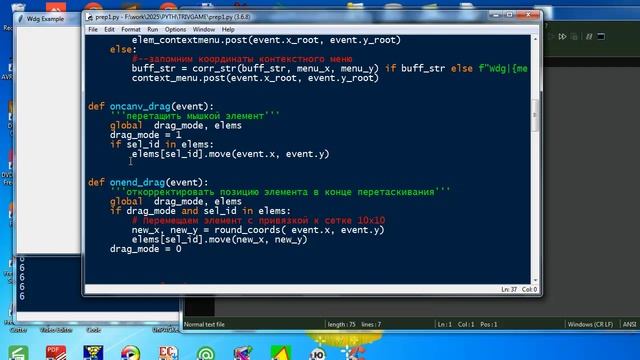Click the fast-forward icon in background editor toolbar
Screen dimensions: 640x360
[x=562, y=37]
